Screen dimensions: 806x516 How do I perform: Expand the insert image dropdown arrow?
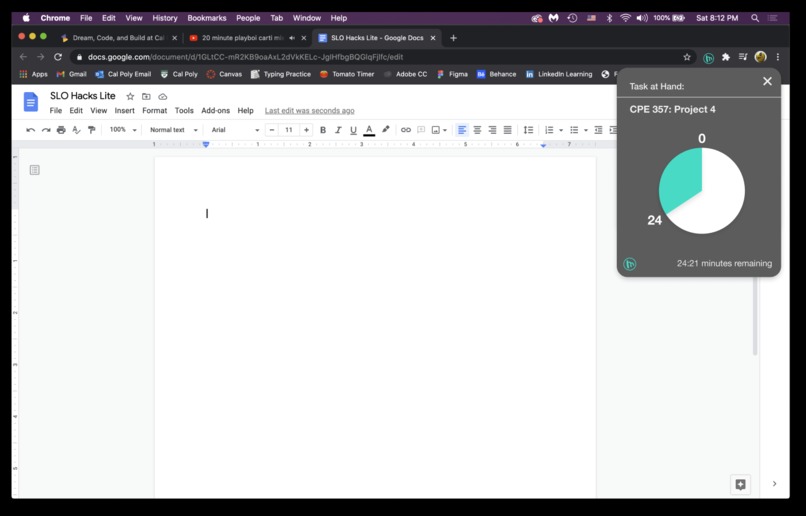click(445, 131)
